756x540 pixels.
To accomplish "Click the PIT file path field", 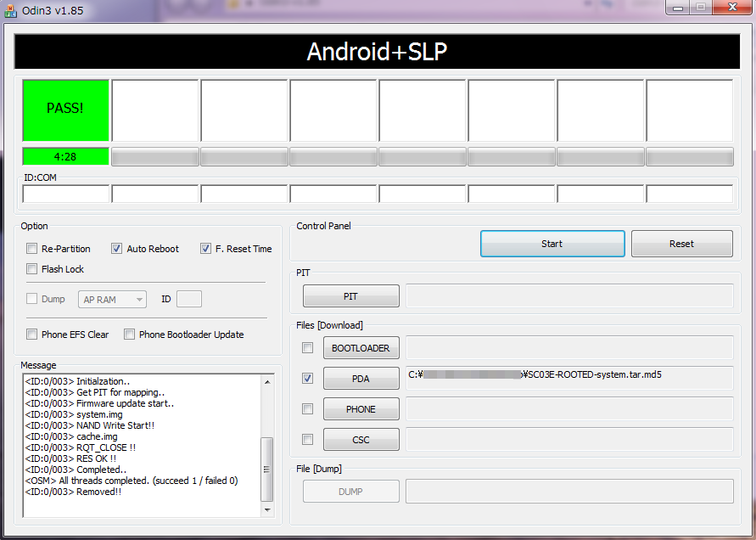I will point(569,295).
